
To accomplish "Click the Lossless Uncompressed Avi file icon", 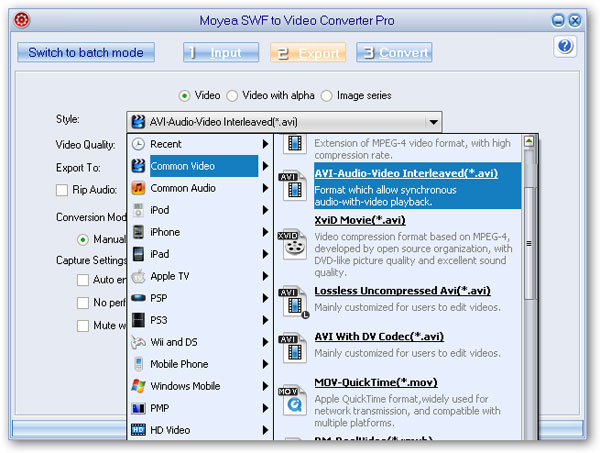I will pos(294,303).
